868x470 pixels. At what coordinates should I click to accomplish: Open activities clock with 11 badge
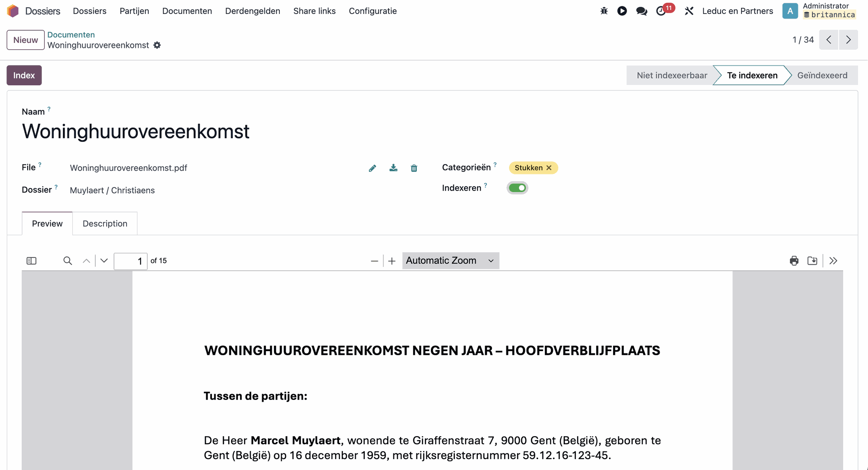tap(661, 11)
